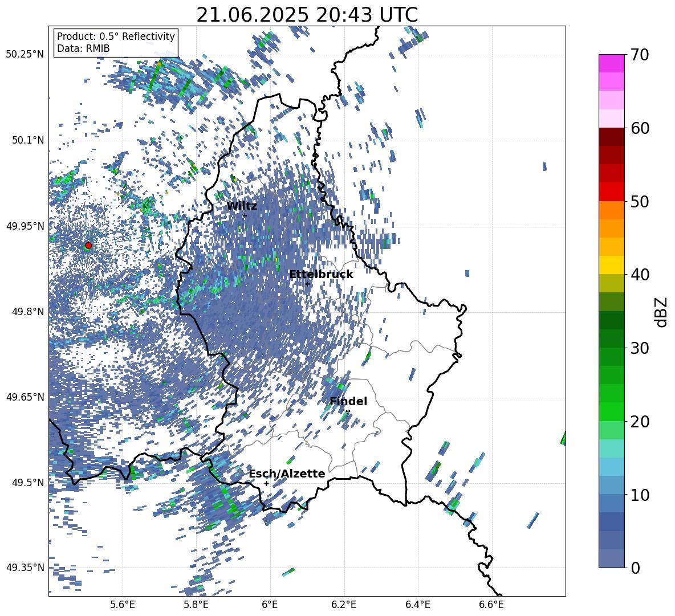This screenshot has height=616, width=675.
Task: Click the yellow 40 dBZ colorbar segment
Action: coord(611,265)
